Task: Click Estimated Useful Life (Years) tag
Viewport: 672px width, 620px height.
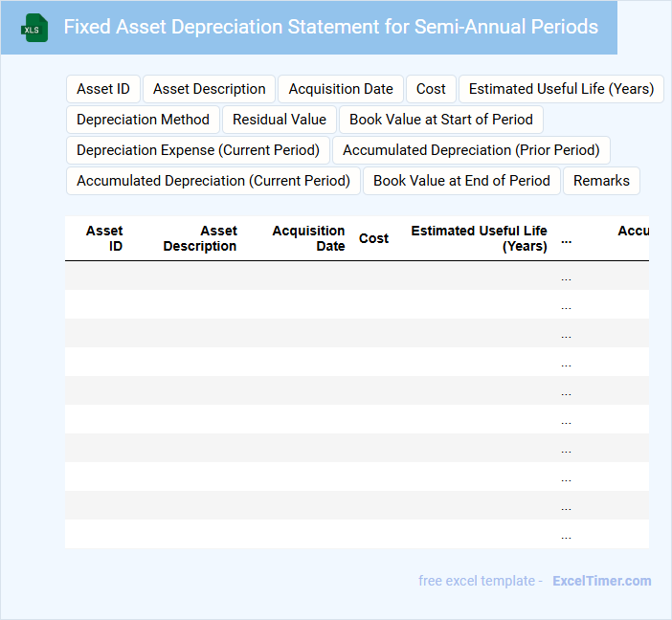Action: tap(561, 89)
